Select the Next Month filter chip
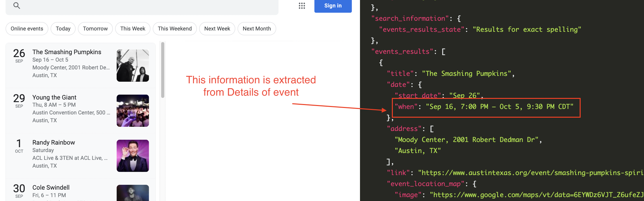This screenshot has height=201, width=644. tap(257, 29)
